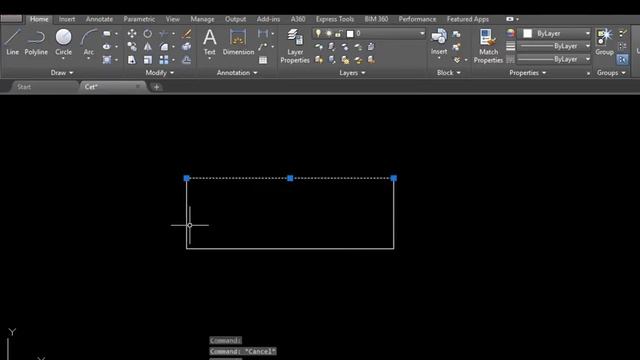This screenshot has width=640, height=360.
Task: Open the Rectangle tool flyout arrow
Action: pos(116,34)
